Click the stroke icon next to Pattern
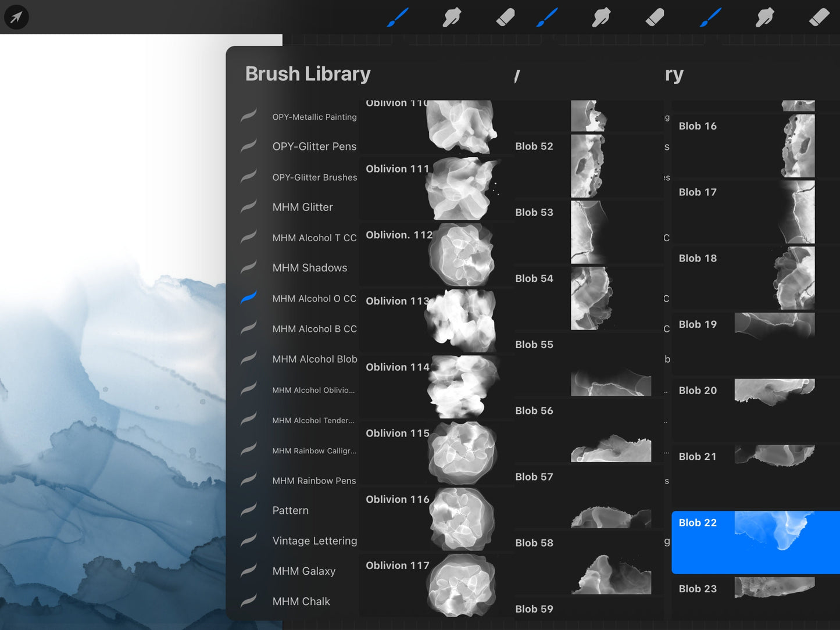 (249, 510)
